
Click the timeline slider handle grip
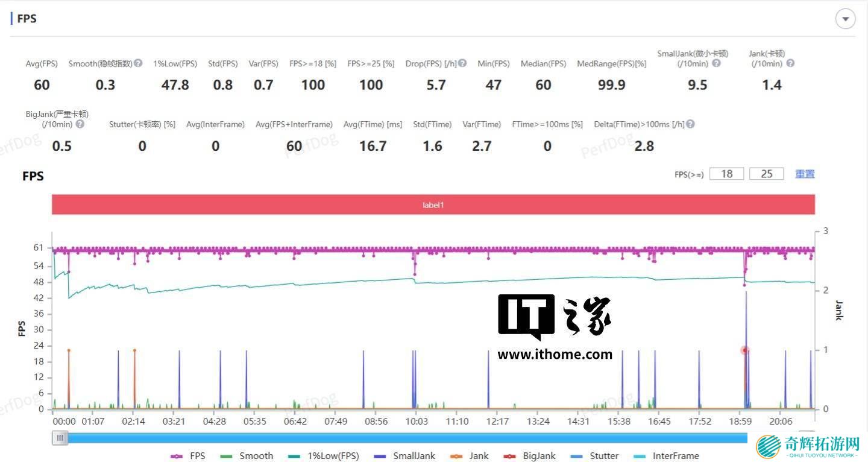tap(60, 438)
